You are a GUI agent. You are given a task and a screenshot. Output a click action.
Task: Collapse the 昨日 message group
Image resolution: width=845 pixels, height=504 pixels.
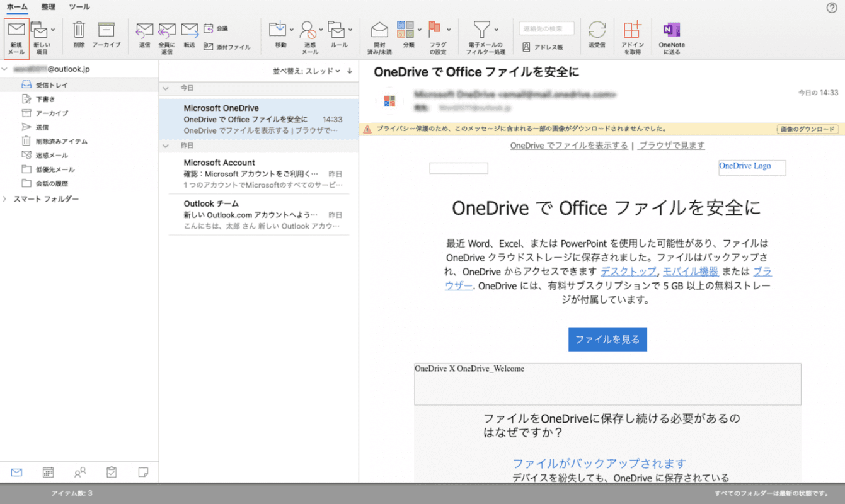click(x=166, y=146)
